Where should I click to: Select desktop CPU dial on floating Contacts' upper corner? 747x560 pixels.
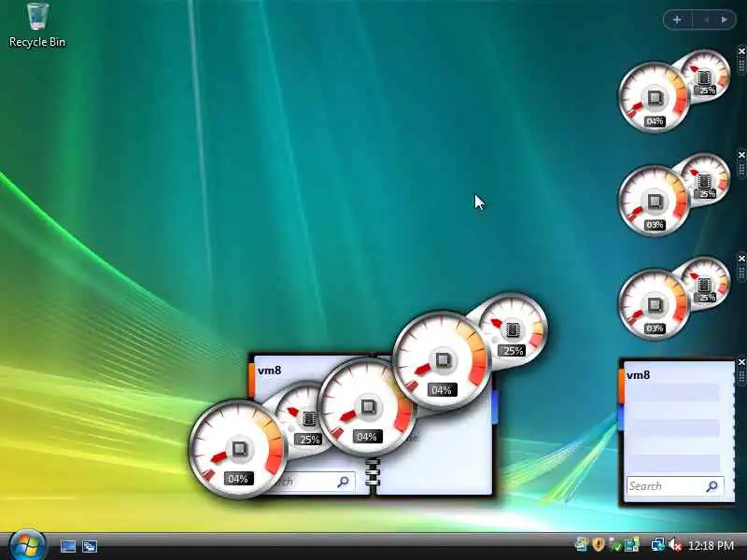click(442, 360)
